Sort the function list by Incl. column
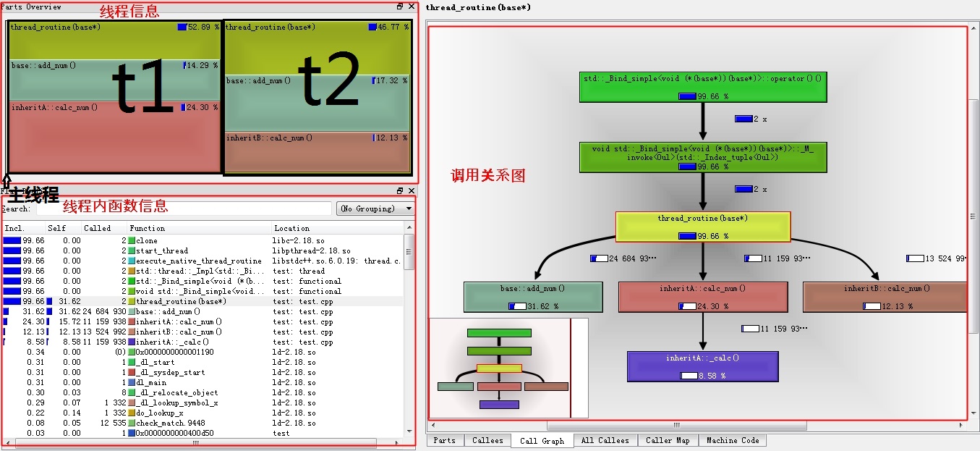Image resolution: width=980 pixels, height=451 pixels. [x=23, y=228]
